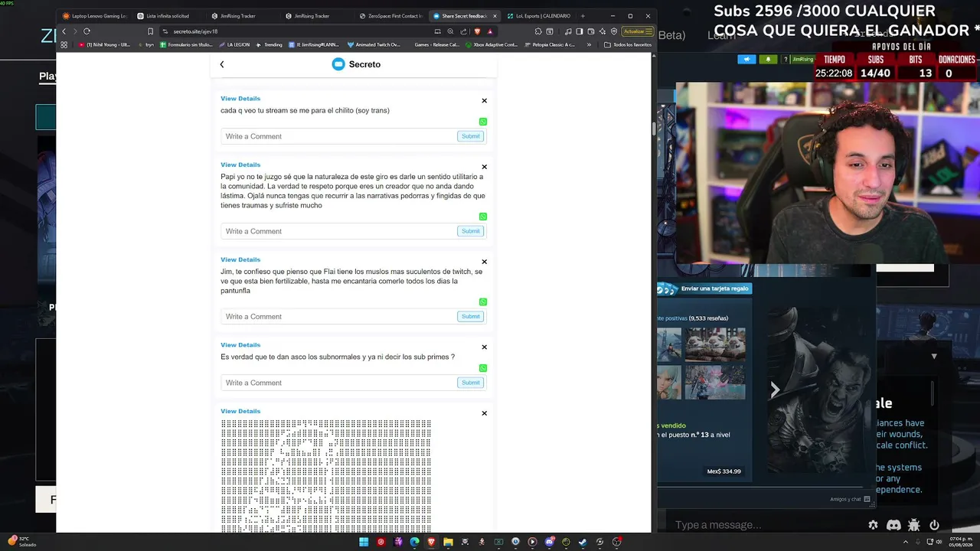Open View Details for 'Jim, te confieso' message
Viewport: 980px width, 551px height.
240,259
